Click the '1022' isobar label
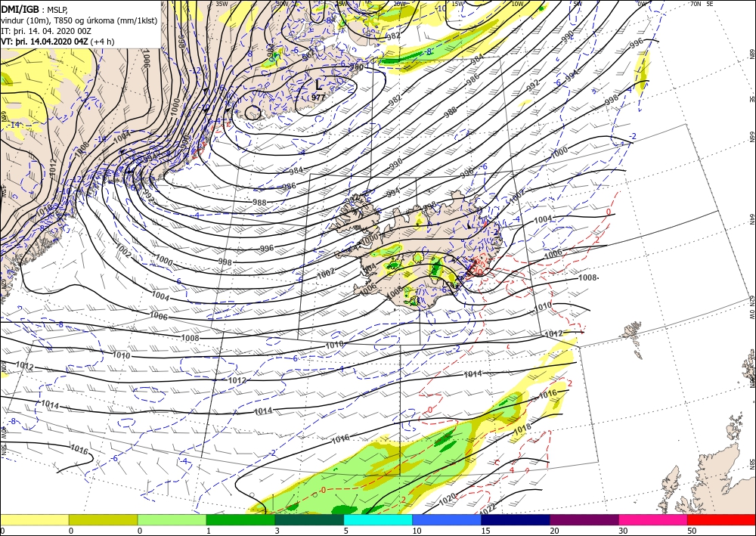 tap(488, 509)
